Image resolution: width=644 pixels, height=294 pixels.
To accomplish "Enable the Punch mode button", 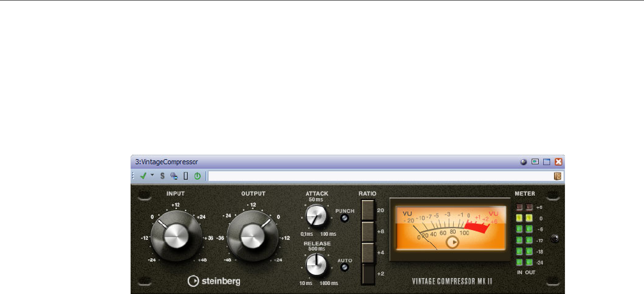I will (345, 219).
